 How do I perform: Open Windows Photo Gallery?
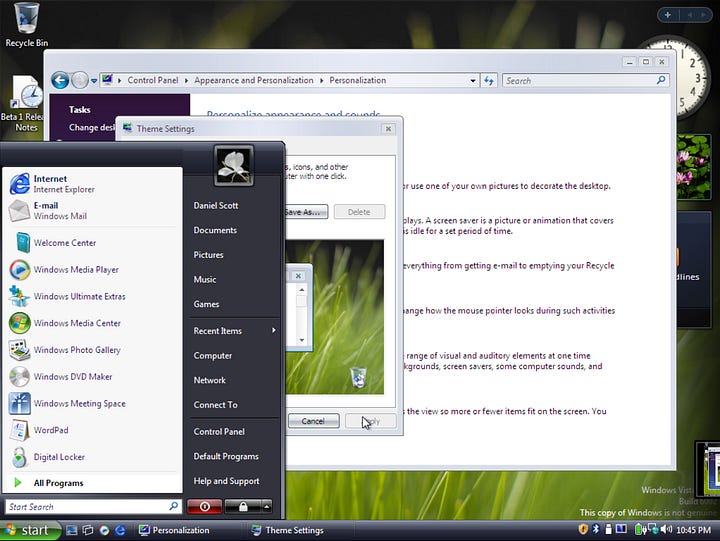pos(92,349)
